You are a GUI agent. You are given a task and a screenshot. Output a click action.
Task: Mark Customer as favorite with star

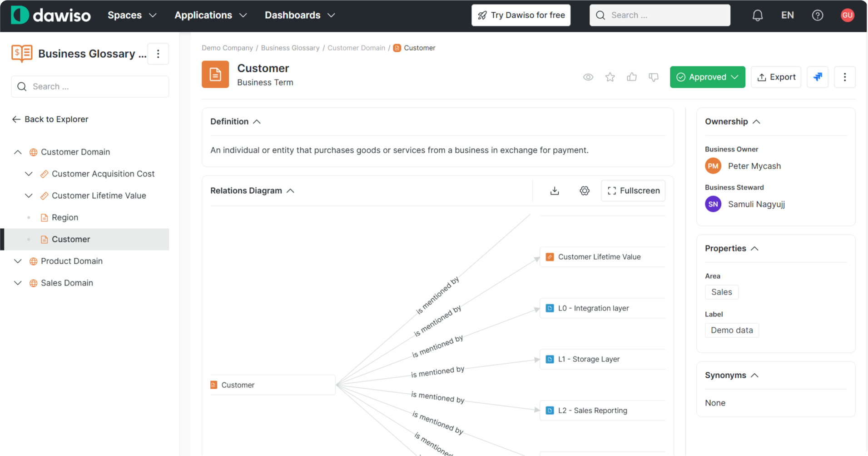click(610, 77)
